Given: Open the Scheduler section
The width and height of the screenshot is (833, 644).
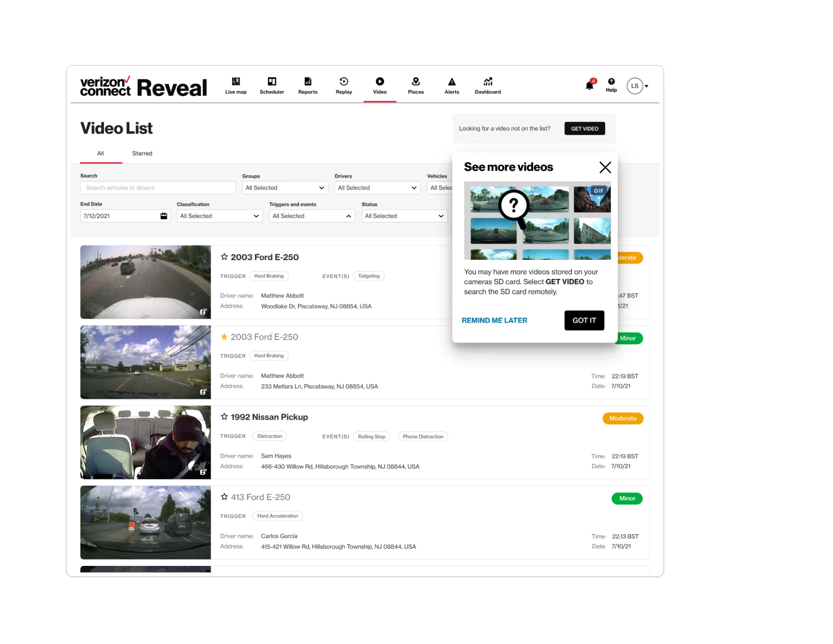Looking at the screenshot, I should click(272, 85).
